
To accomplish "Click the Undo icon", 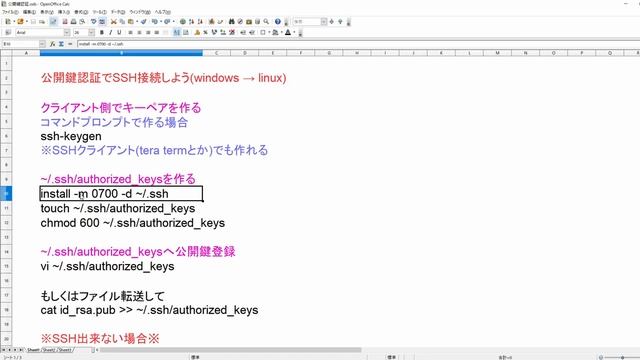I will (155, 22).
